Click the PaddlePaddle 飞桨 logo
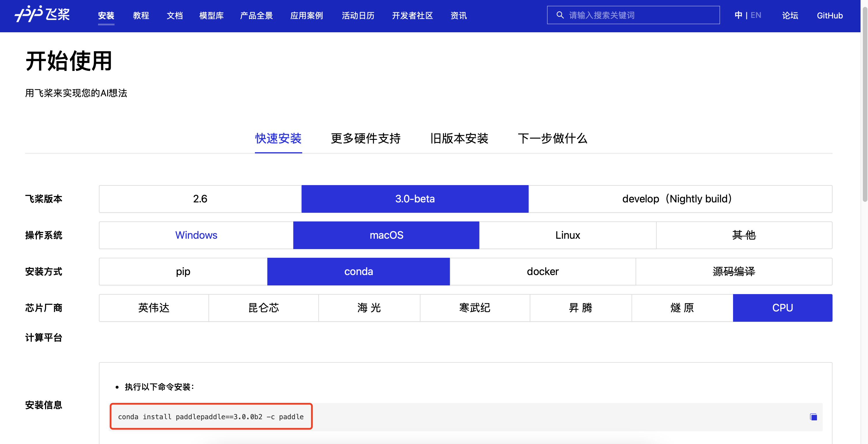The height and width of the screenshot is (444, 868). [42, 14]
